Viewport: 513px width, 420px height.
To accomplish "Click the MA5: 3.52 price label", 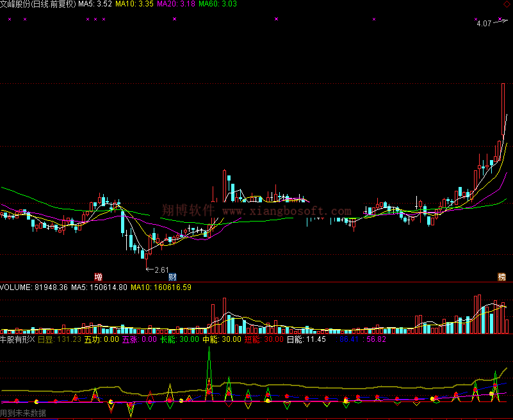I will 95,4.
